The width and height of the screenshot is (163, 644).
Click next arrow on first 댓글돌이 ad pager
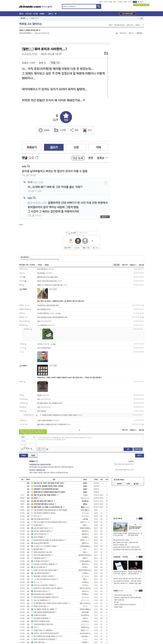56,289
